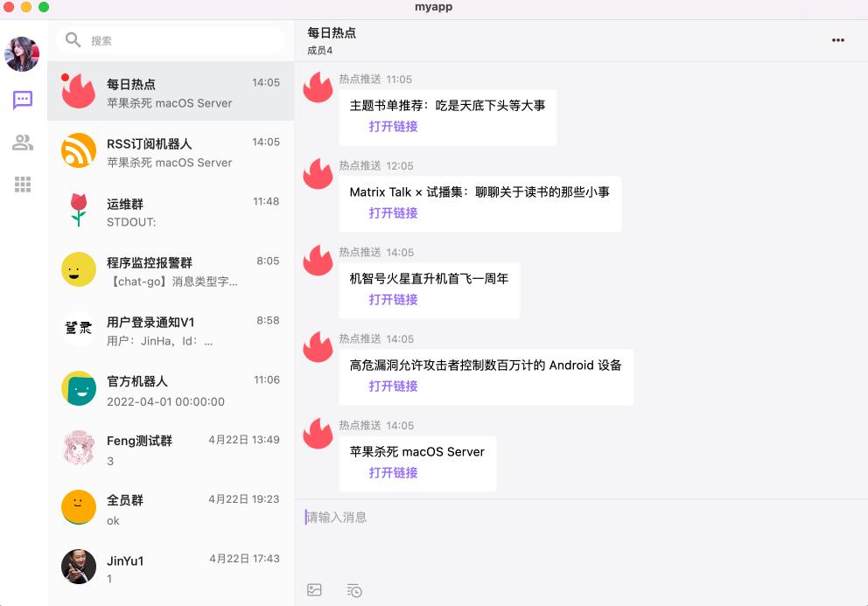Open the 用户登录通知V1 chat
868x606 pixels.
coord(171,330)
